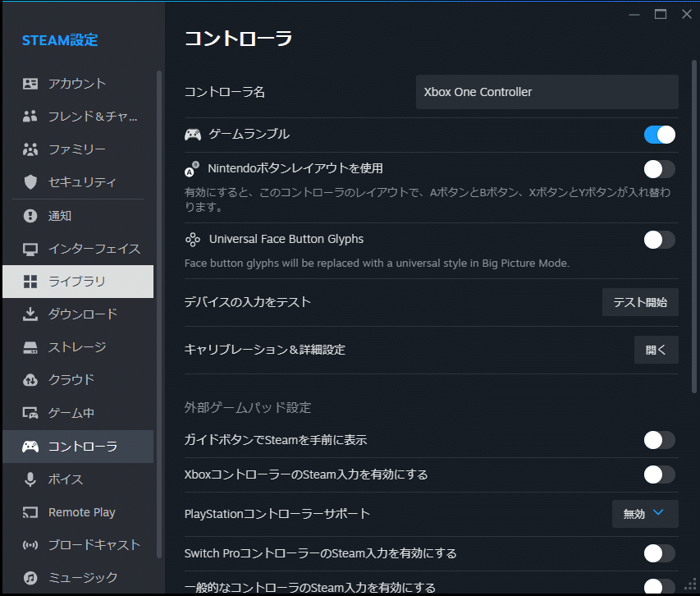
Task: Click the STEAM設定 title
Action: [x=60, y=40]
